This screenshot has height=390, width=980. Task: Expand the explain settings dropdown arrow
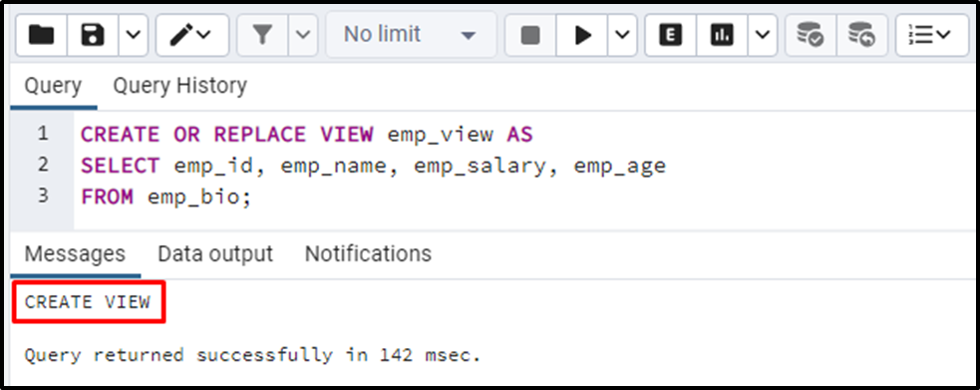point(763,36)
